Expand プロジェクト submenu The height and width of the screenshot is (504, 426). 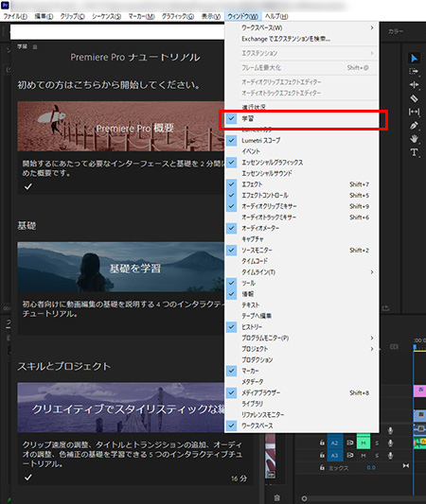click(301, 349)
